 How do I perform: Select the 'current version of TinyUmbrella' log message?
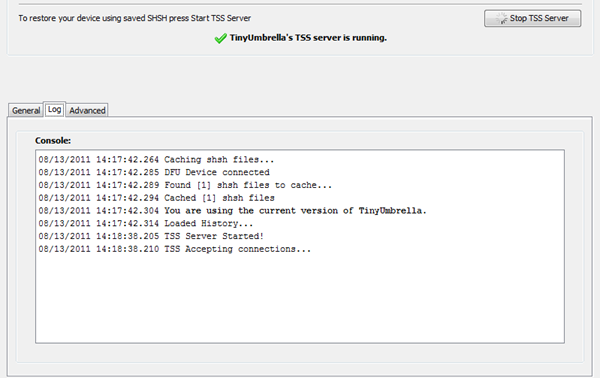pyautogui.click(x=232, y=210)
